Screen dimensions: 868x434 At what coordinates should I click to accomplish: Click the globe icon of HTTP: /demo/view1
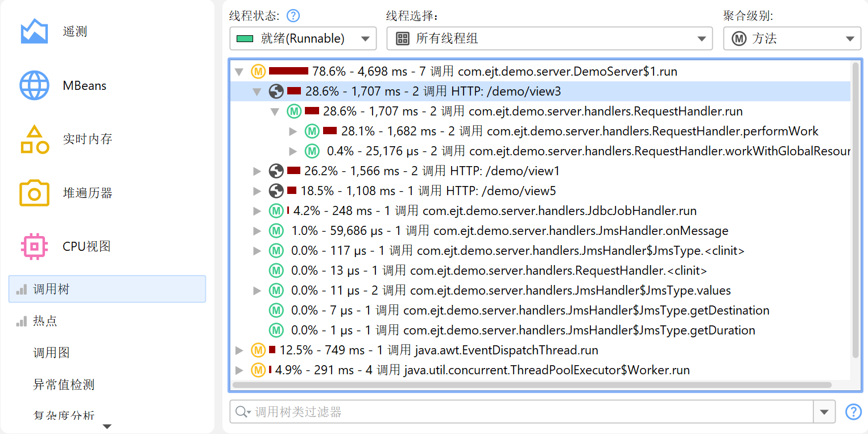[x=276, y=171]
